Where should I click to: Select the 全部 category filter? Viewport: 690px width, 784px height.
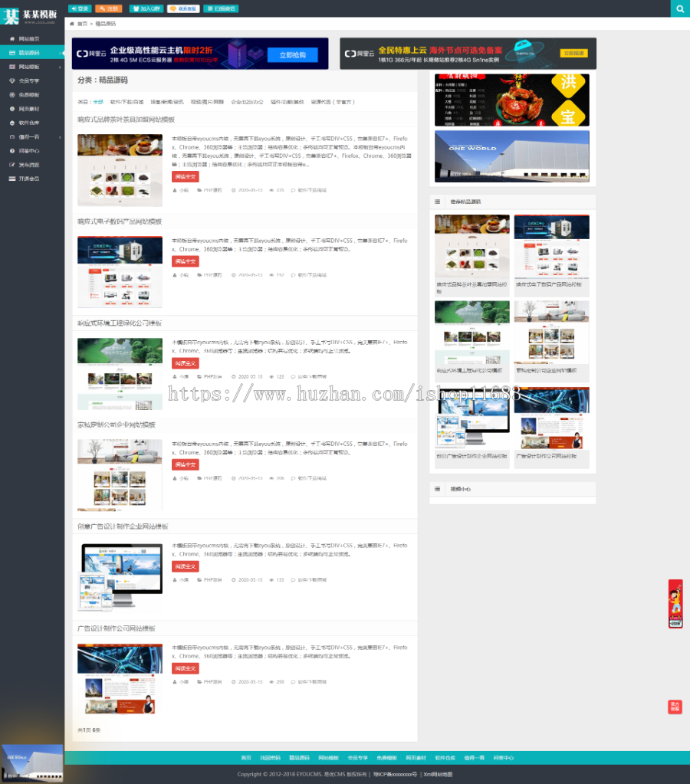tap(98, 102)
